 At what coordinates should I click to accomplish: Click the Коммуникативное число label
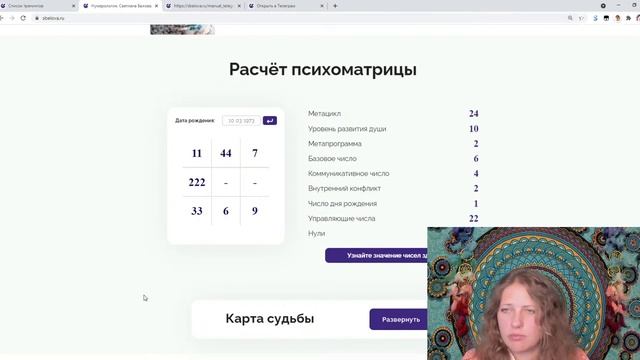pyautogui.click(x=349, y=173)
